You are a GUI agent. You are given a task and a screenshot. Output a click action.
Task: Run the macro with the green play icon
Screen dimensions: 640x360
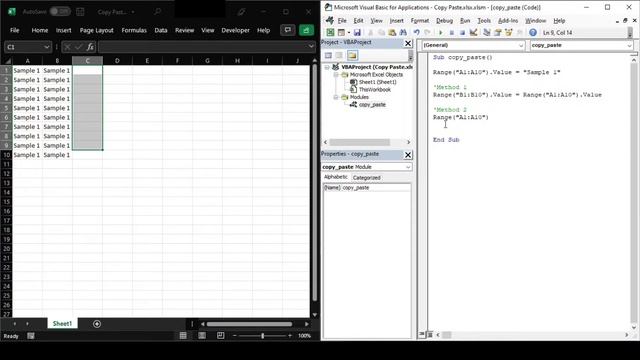click(x=440, y=32)
